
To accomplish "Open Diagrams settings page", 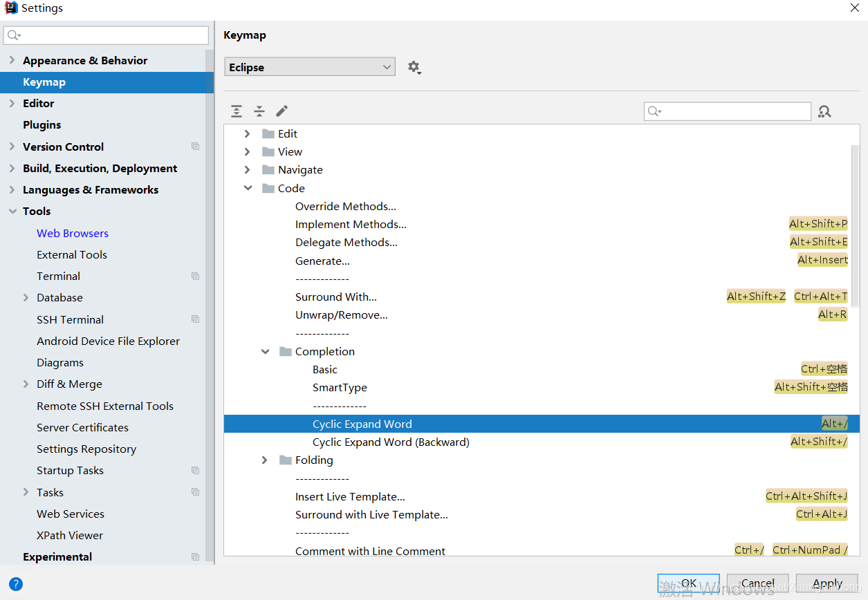I will click(x=60, y=362).
